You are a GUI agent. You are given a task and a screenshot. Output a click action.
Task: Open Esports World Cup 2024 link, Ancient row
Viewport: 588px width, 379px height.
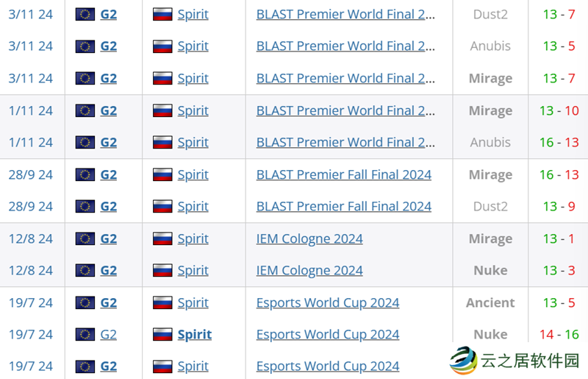(328, 302)
